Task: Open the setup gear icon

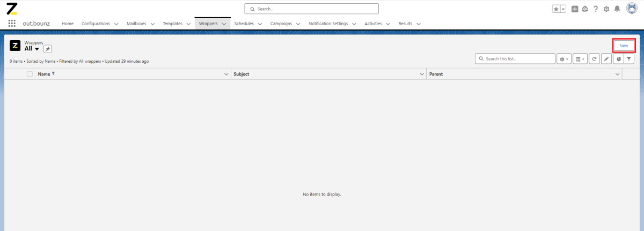Action: click(606, 9)
